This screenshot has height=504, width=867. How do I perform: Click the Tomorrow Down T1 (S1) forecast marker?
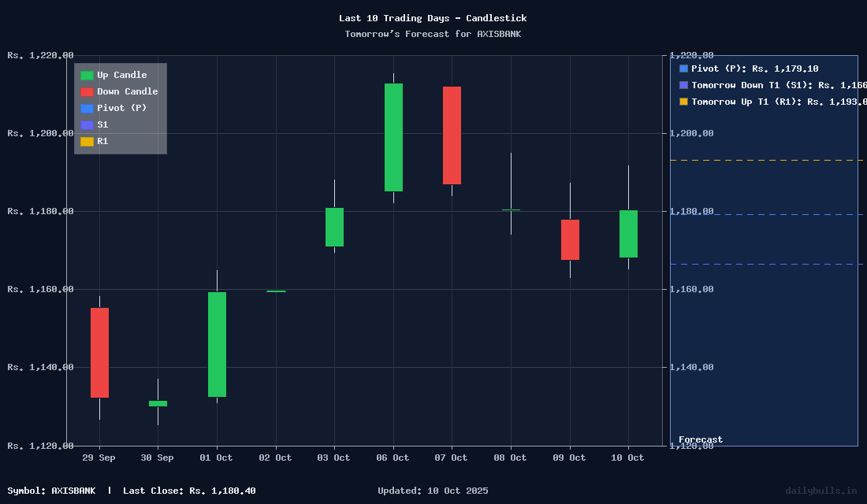[x=683, y=85]
